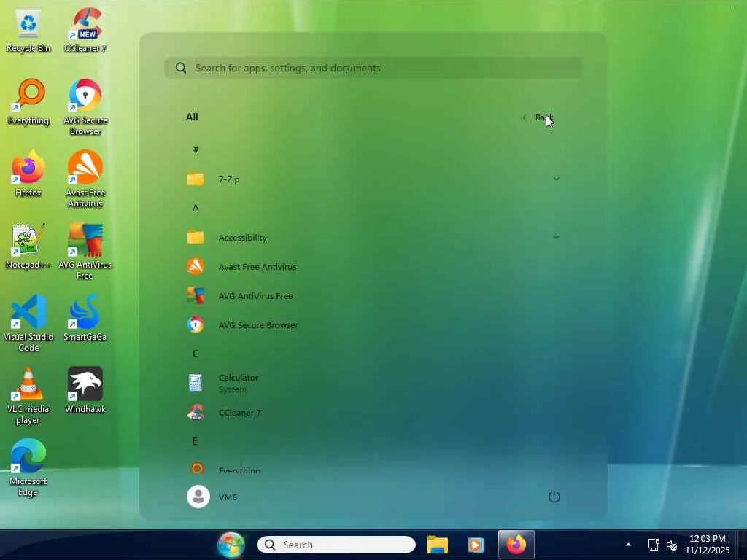Select the Firefox desktop shortcut
The height and width of the screenshot is (560, 747).
coord(28,174)
